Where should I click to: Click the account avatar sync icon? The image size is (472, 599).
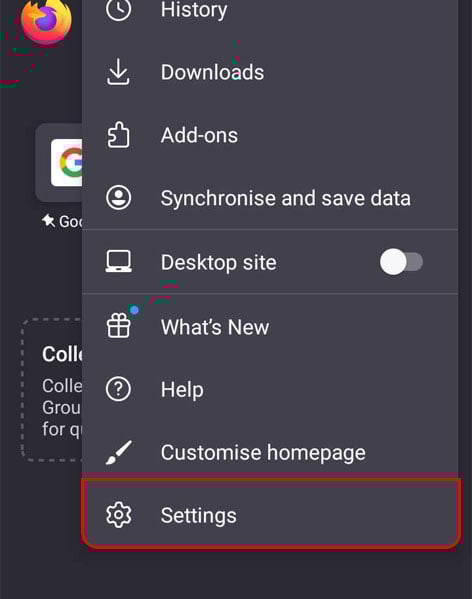(x=118, y=198)
